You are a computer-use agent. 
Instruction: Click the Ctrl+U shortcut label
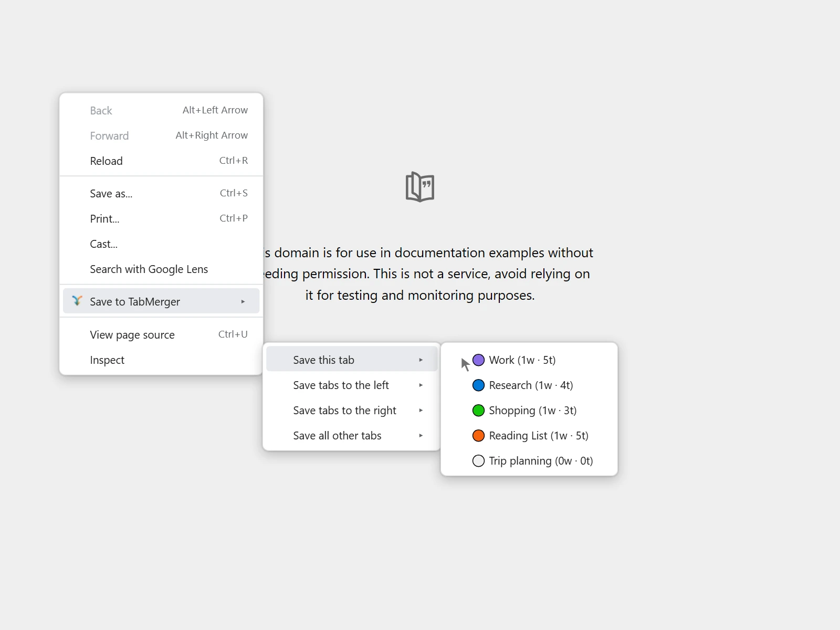coord(233,334)
